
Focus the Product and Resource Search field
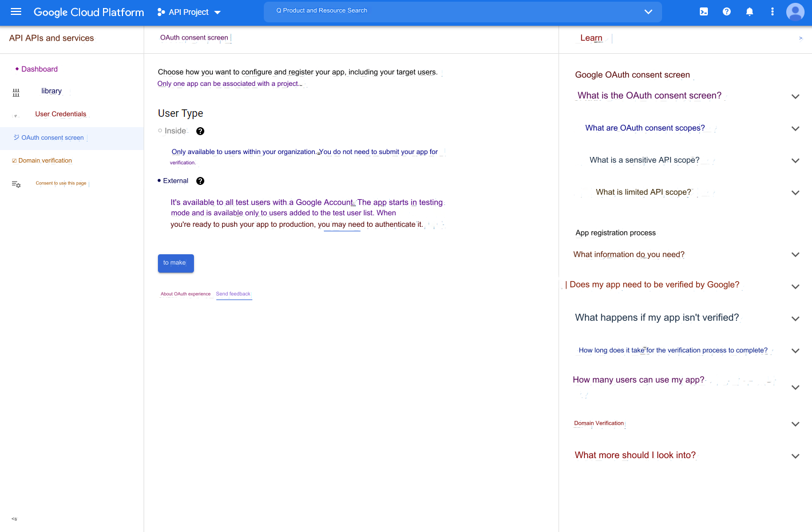(462, 11)
